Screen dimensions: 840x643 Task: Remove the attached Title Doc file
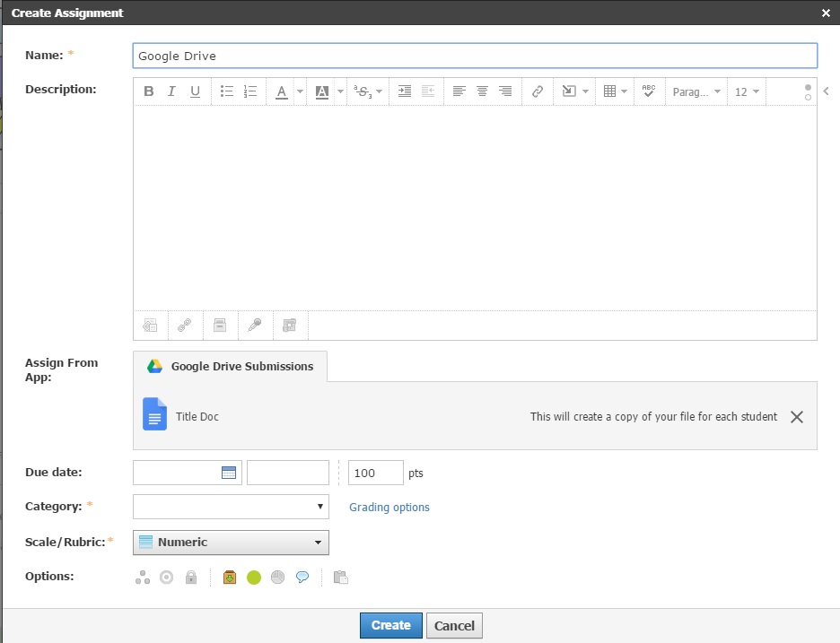coord(796,417)
